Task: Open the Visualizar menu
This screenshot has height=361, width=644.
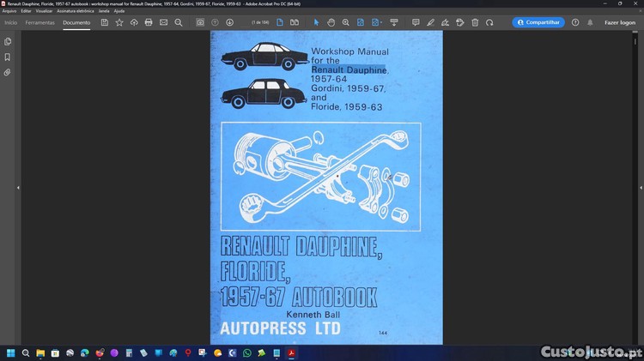Action: click(44, 11)
